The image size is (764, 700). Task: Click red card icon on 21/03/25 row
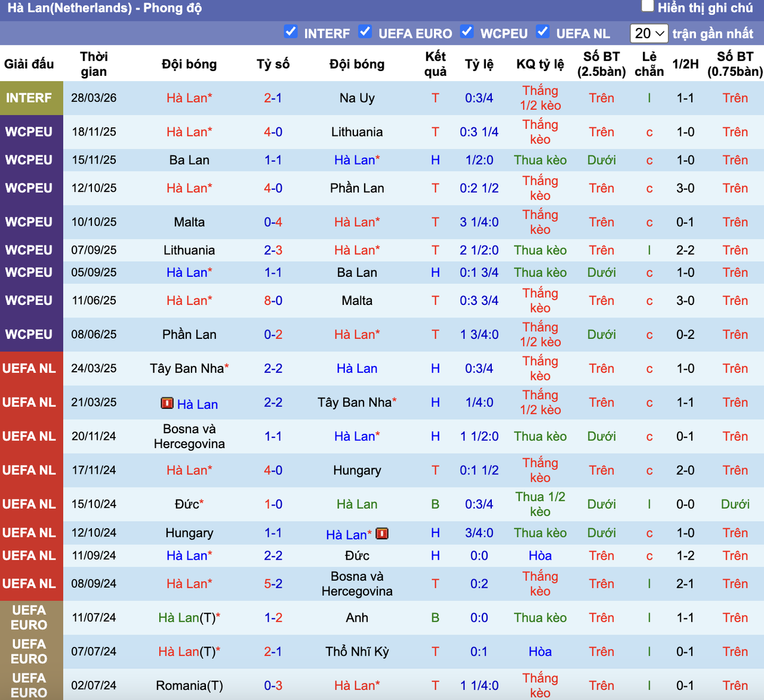coord(167,403)
